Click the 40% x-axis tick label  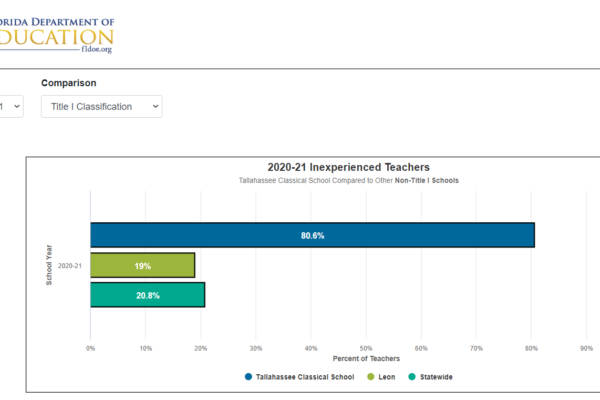pos(311,348)
